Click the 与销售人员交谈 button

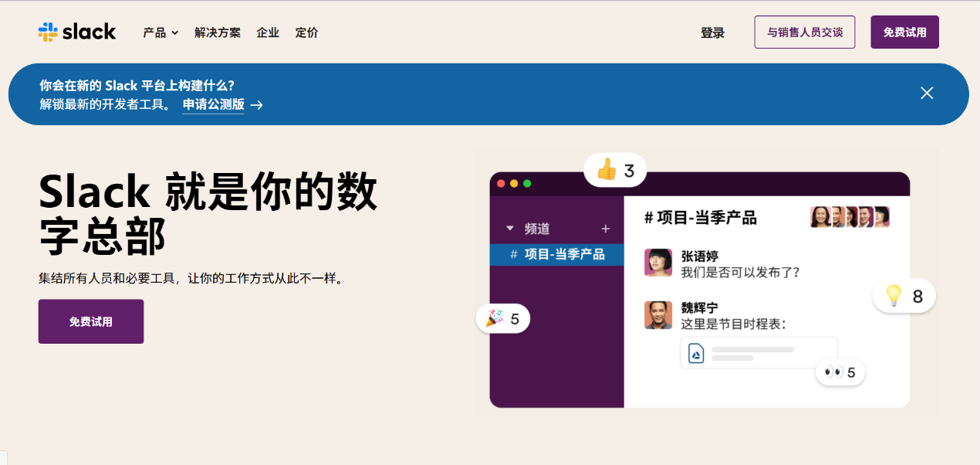(805, 32)
